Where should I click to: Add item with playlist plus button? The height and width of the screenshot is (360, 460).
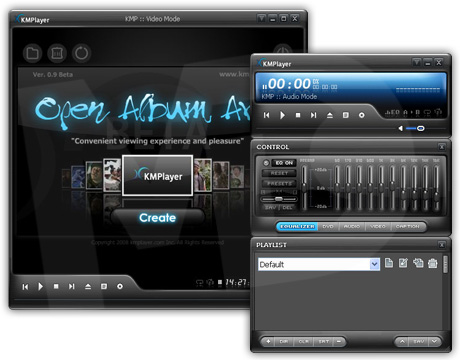click(268, 341)
